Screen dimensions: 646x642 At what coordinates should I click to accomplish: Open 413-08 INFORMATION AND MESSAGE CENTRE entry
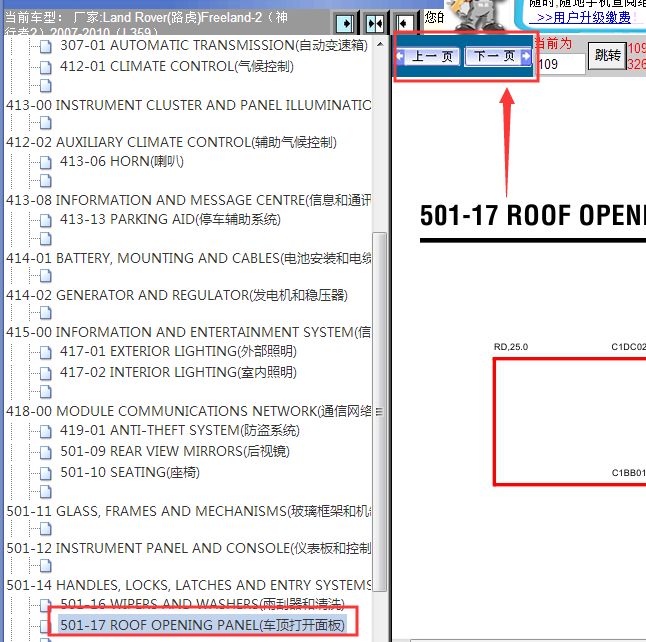pyautogui.click(x=188, y=200)
